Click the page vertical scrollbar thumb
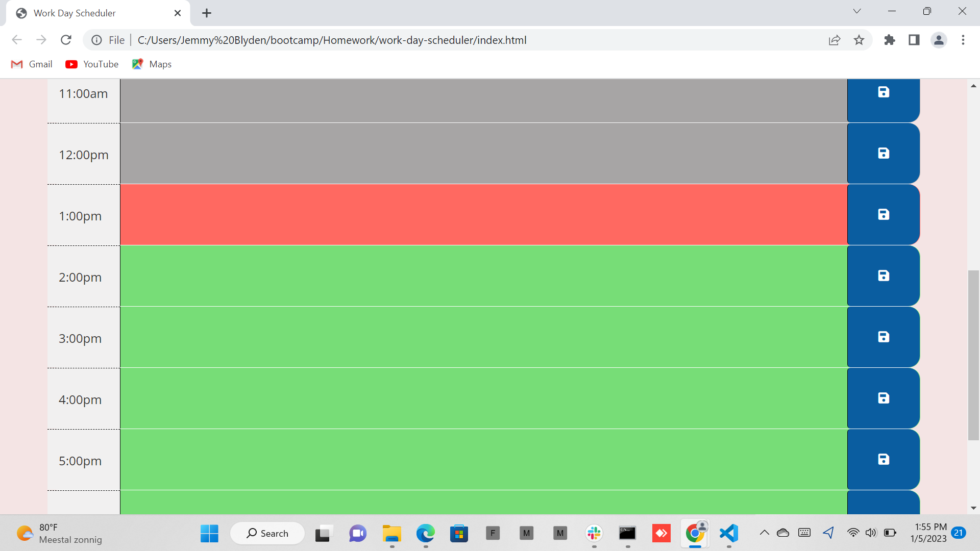Image resolution: width=980 pixels, height=551 pixels. 973,355
